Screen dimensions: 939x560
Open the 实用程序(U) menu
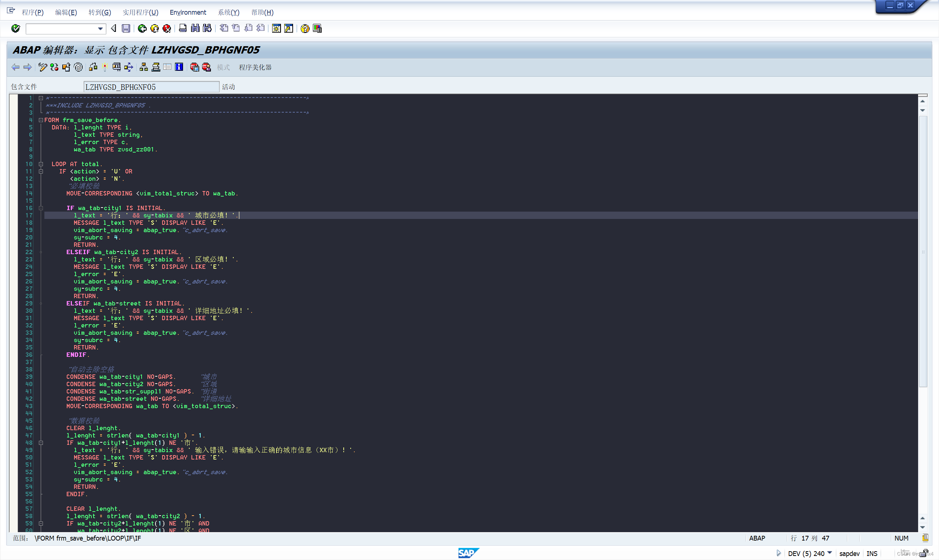pyautogui.click(x=140, y=12)
